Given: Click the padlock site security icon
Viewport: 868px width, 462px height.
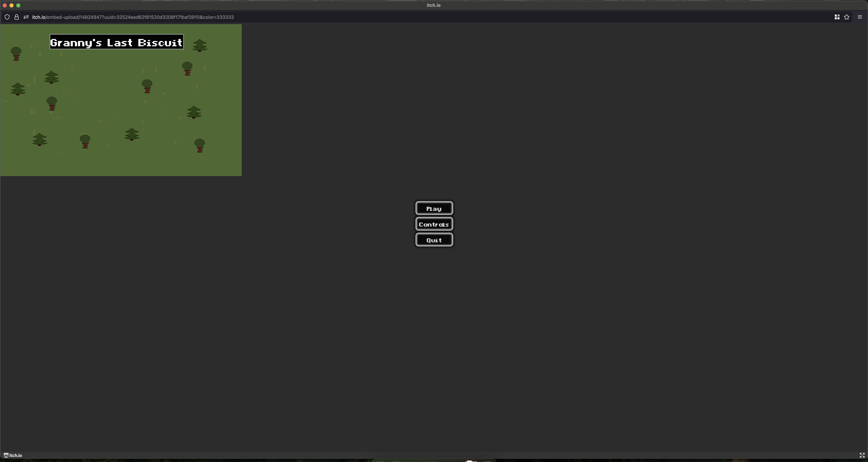Looking at the screenshot, I should click(x=16, y=17).
